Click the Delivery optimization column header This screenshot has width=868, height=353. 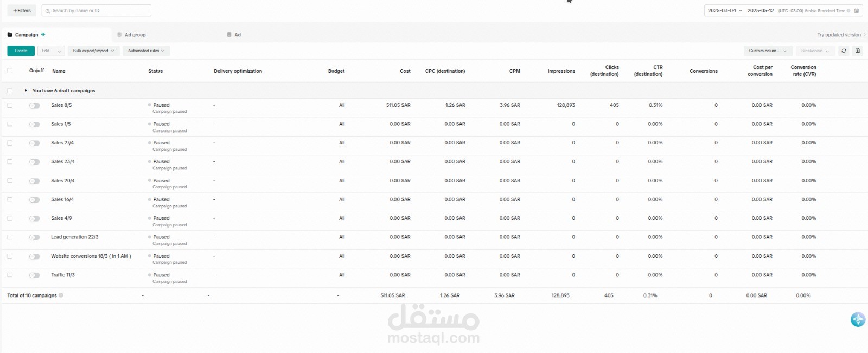pyautogui.click(x=238, y=71)
